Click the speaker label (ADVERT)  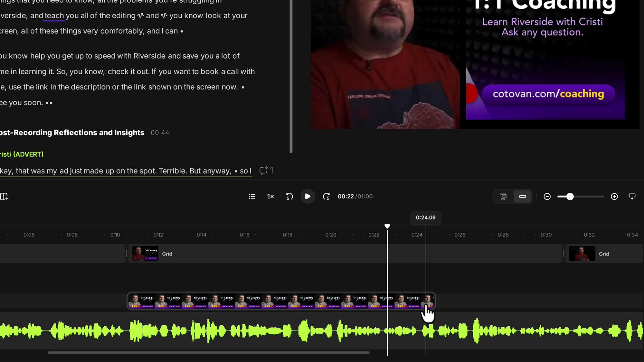point(28,154)
